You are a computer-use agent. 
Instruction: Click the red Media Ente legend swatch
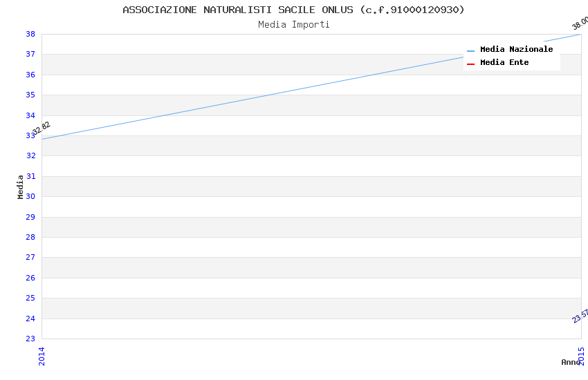(x=470, y=64)
